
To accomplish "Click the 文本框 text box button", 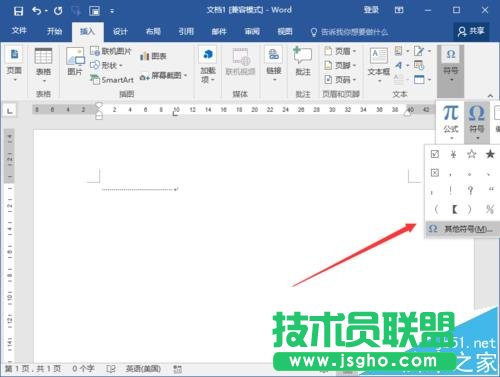I will [379, 65].
